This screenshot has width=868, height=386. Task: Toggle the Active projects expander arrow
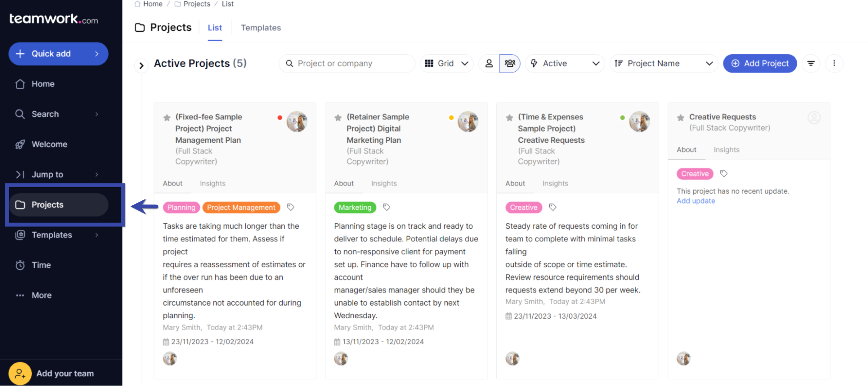point(141,63)
